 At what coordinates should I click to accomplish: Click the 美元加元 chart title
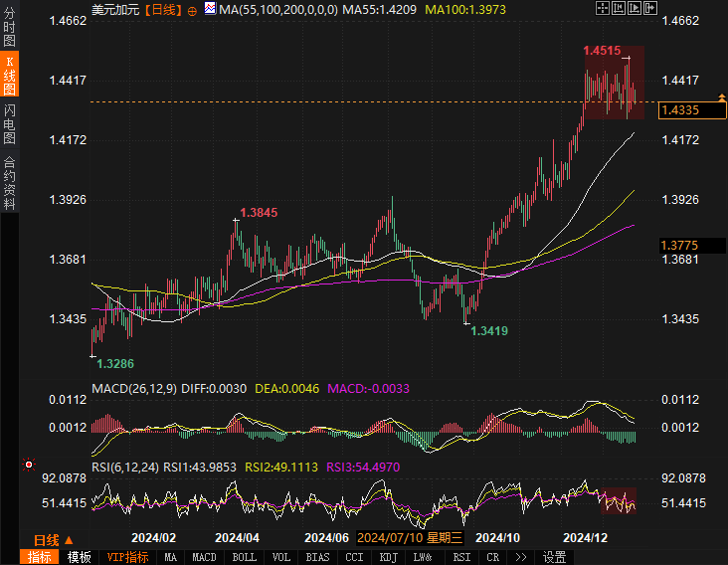115,10
